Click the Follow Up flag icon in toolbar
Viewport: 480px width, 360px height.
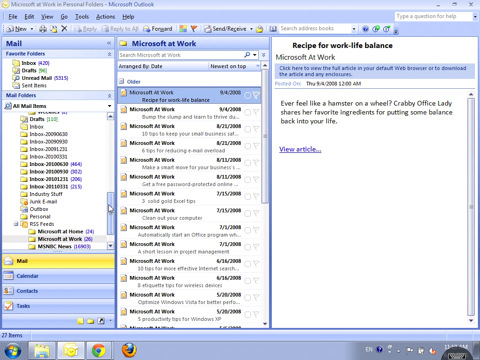tap(194, 29)
